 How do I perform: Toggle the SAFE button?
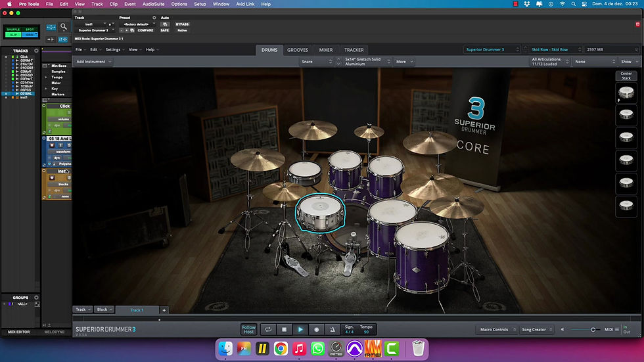click(165, 30)
